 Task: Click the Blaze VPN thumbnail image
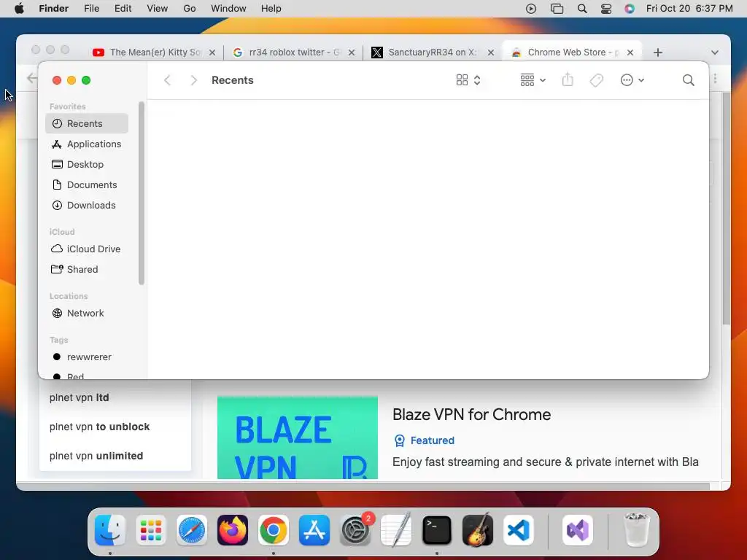(298, 437)
